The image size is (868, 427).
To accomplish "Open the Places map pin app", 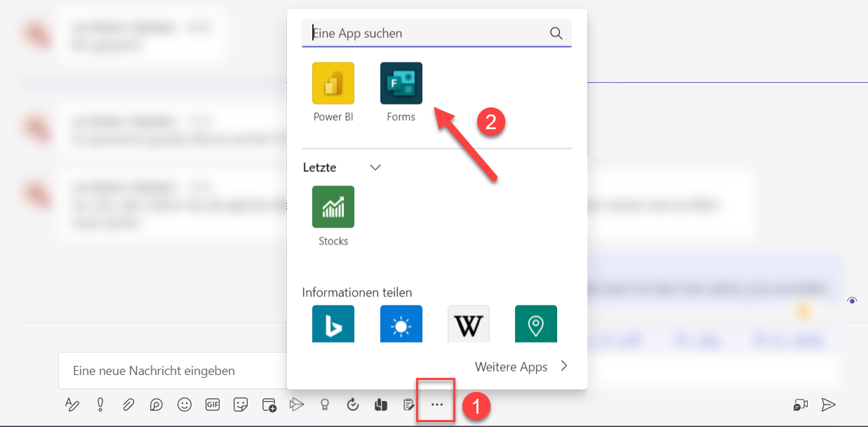I will pyautogui.click(x=535, y=324).
